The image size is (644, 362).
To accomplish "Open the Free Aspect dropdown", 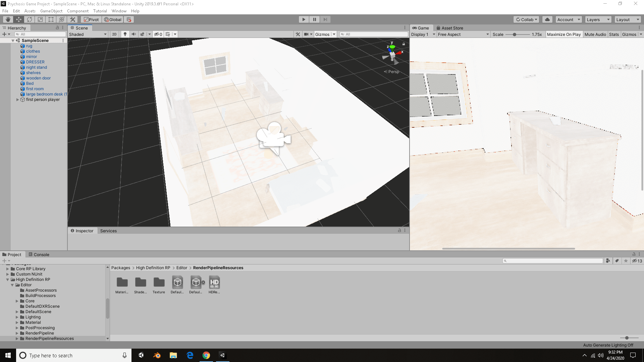I will tap(463, 34).
